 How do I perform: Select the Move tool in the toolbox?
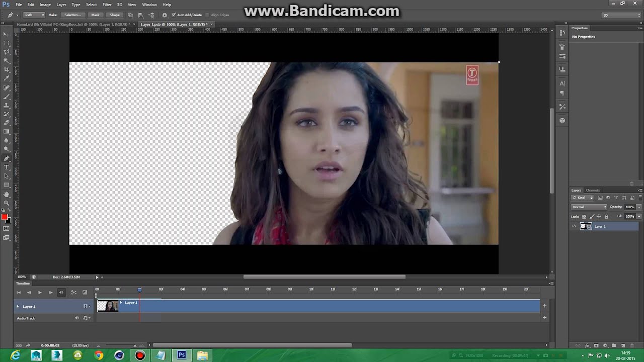tap(7, 34)
